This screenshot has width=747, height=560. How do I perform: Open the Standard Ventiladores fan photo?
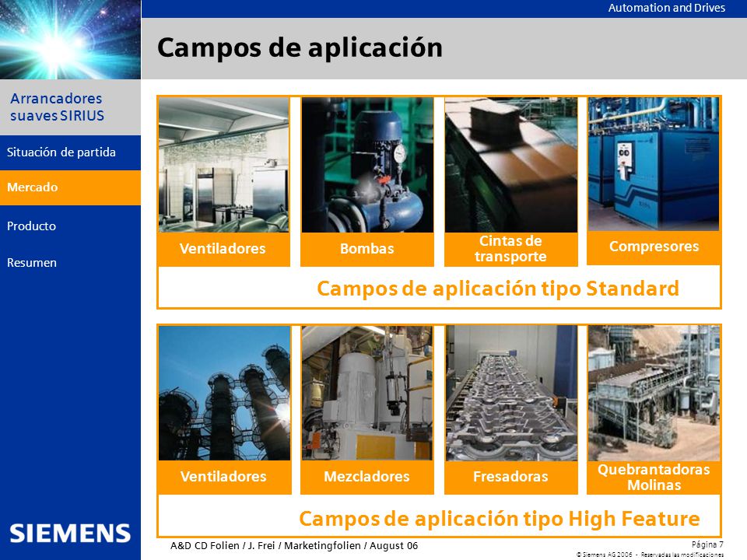[x=224, y=165]
